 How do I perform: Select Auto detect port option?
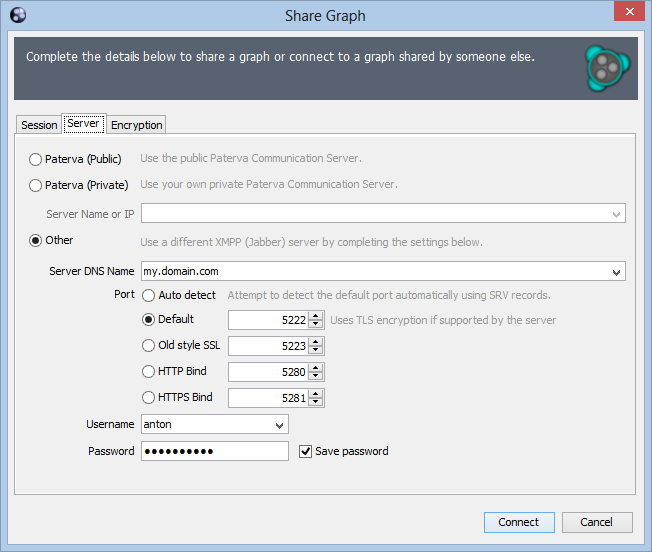(179, 295)
